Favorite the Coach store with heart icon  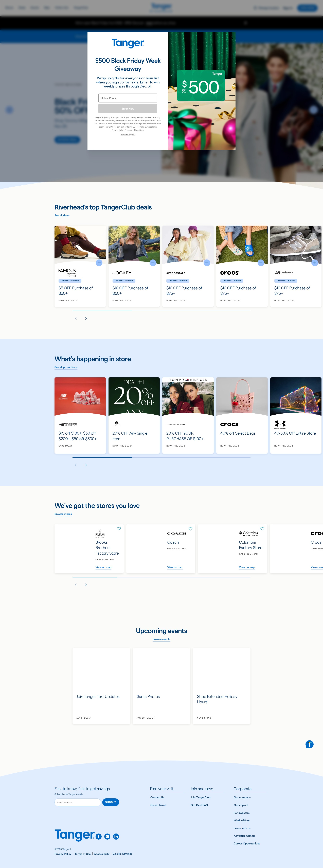pos(191,529)
